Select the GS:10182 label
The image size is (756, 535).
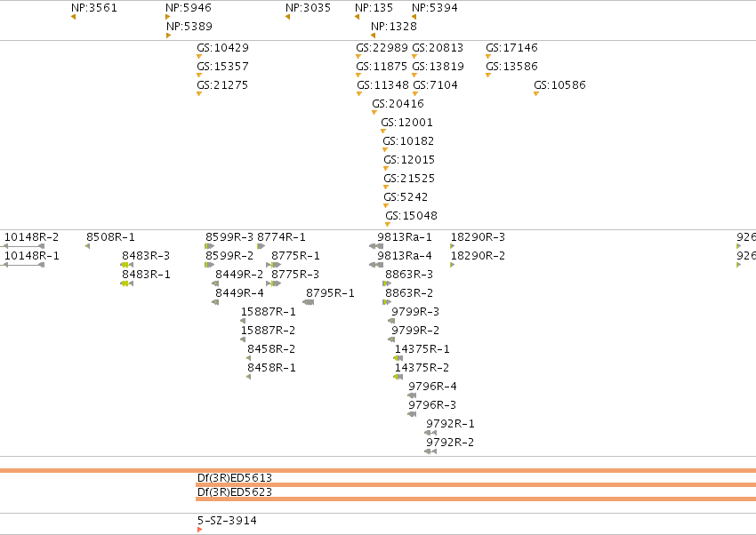[408, 141]
